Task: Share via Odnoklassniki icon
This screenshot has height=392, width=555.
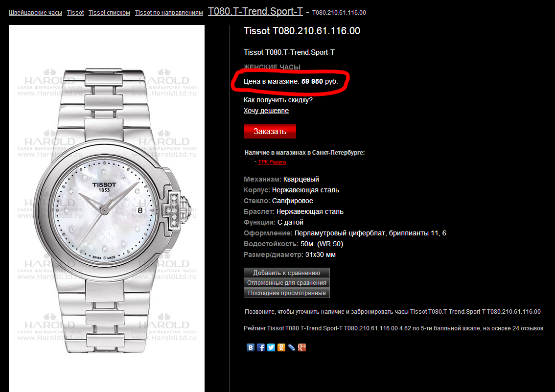Action: pyautogui.click(x=281, y=347)
